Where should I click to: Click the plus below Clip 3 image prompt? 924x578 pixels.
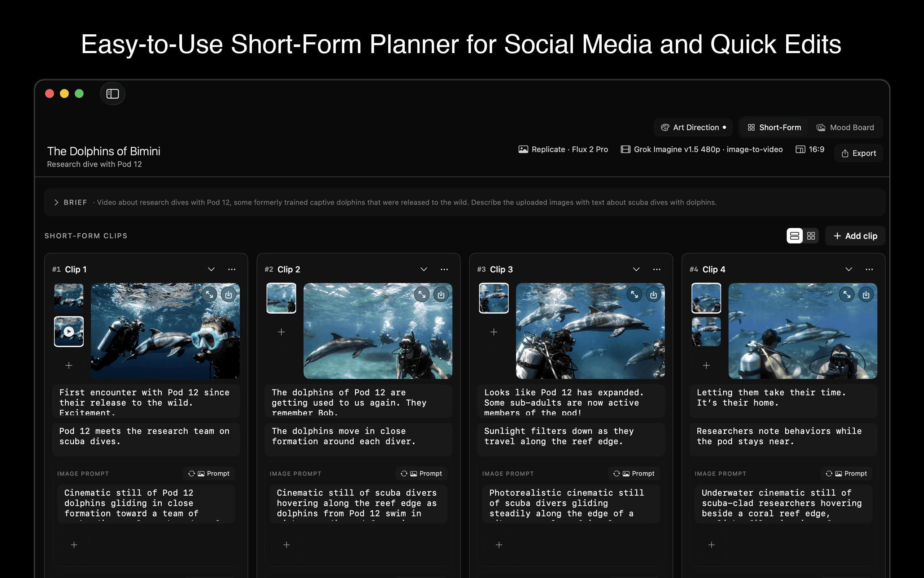tap(499, 545)
